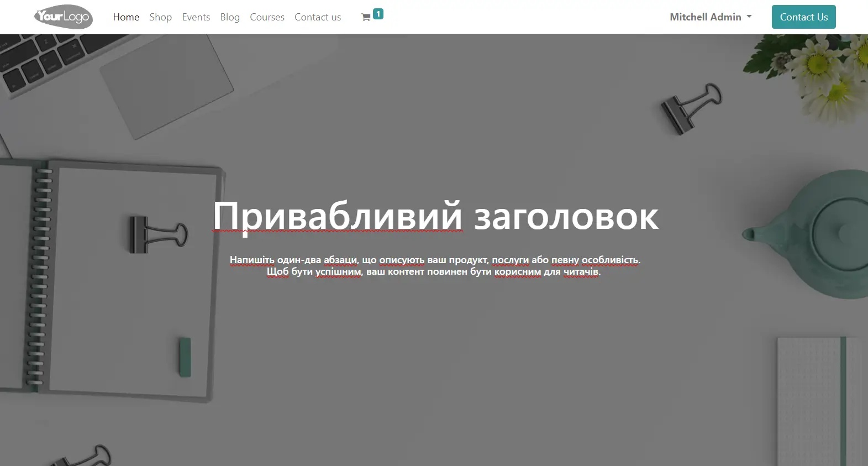The image size is (868, 466).
Task: Open the shopping cart icon
Action: click(x=366, y=18)
